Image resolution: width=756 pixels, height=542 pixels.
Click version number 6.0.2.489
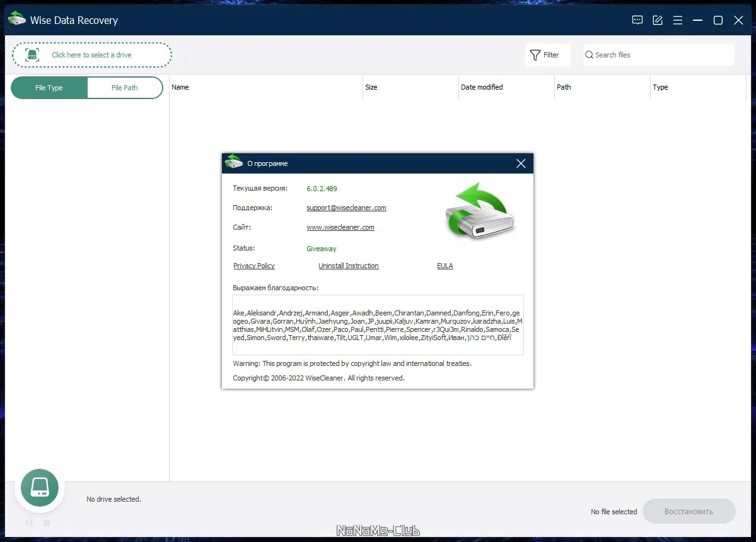pyautogui.click(x=322, y=189)
